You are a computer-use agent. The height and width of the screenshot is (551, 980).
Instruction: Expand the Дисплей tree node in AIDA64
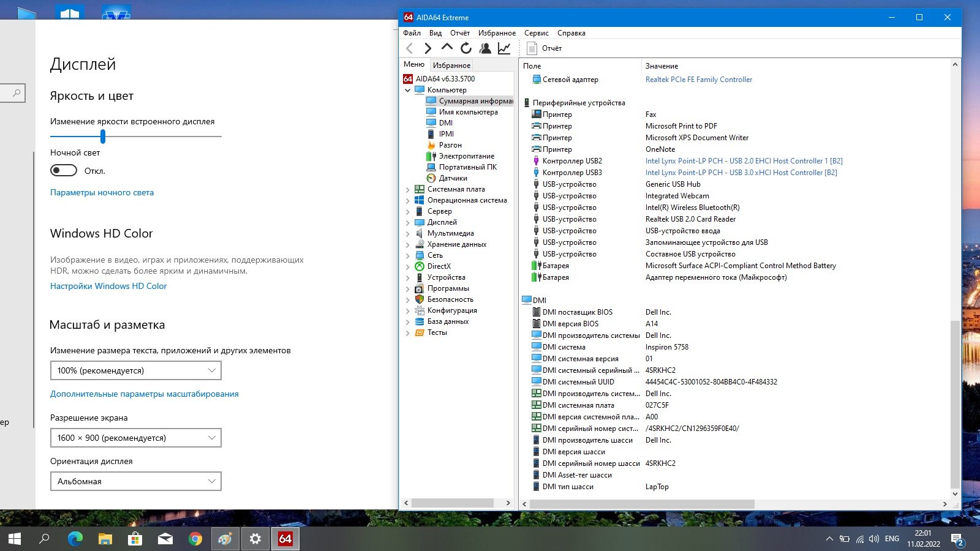click(408, 223)
